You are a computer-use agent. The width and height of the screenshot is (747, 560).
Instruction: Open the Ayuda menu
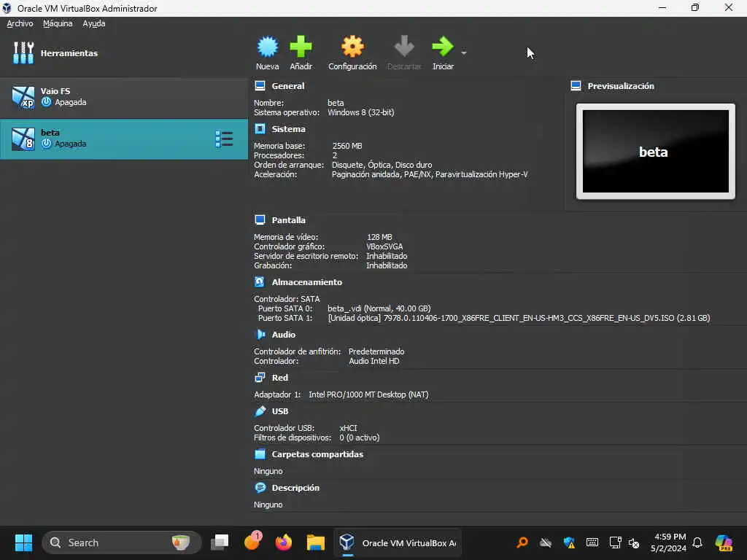pyautogui.click(x=94, y=23)
